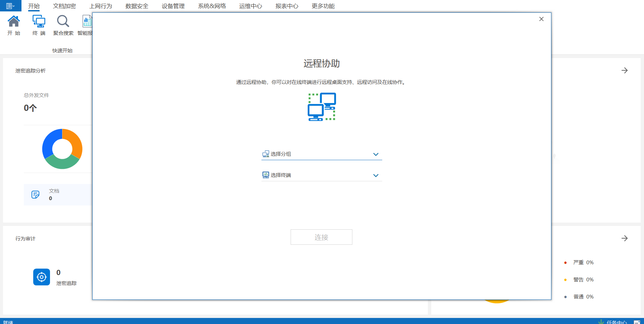
Task: Open 聚合搜索 magnifier search icon
Action: (63, 22)
